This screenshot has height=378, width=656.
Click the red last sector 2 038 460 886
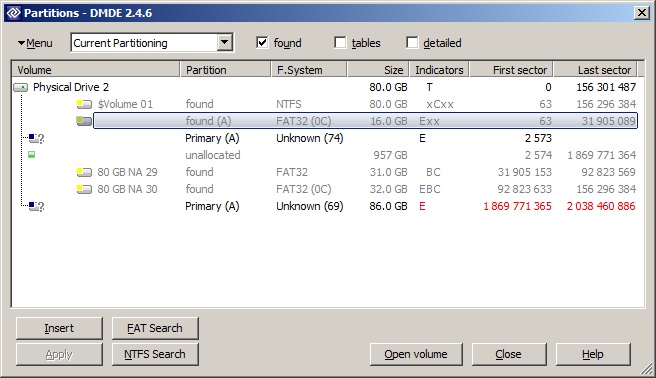[601, 206]
